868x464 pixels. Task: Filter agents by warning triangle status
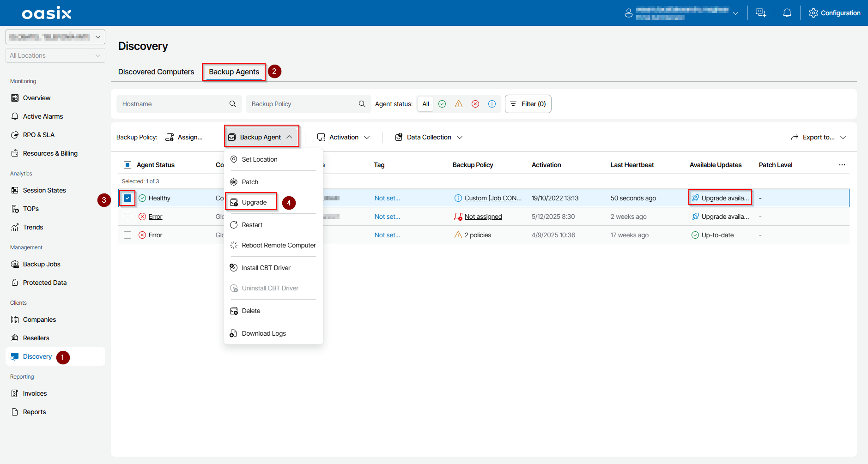coord(459,104)
